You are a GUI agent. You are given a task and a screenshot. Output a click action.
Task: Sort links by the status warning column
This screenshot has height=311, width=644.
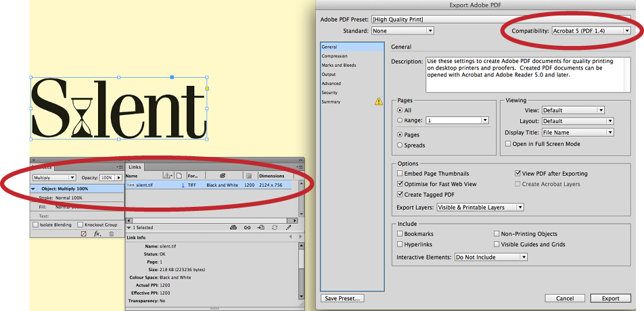coord(168,176)
